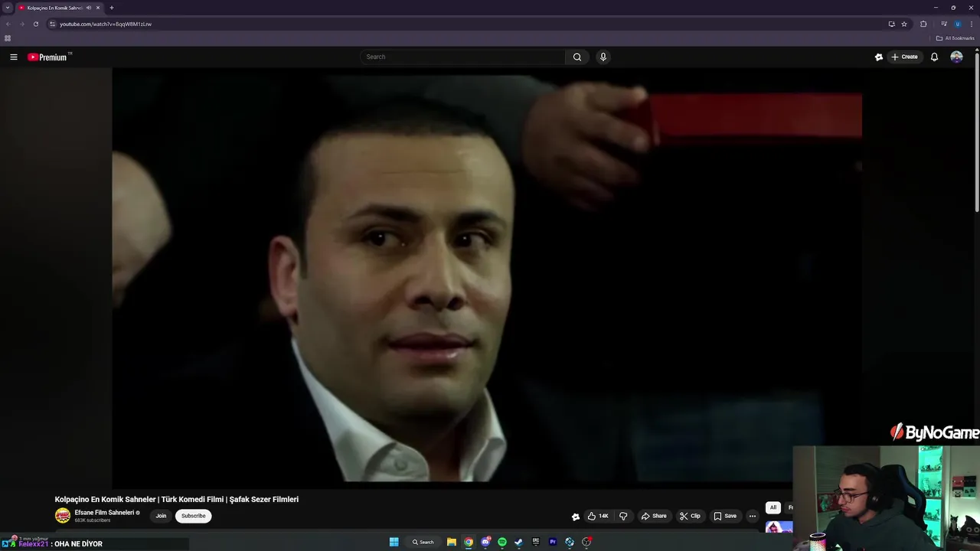Image resolution: width=980 pixels, height=551 pixels.
Task: Open the Chrome profile avatar
Action: 957,24
